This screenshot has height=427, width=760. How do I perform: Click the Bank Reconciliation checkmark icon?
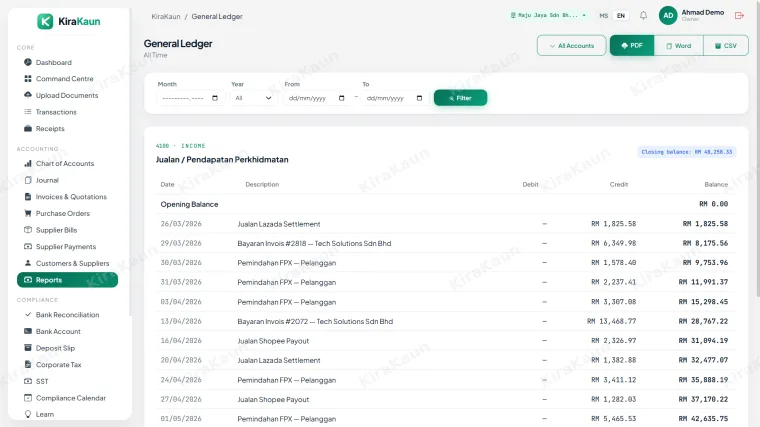pyautogui.click(x=28, y=314)
